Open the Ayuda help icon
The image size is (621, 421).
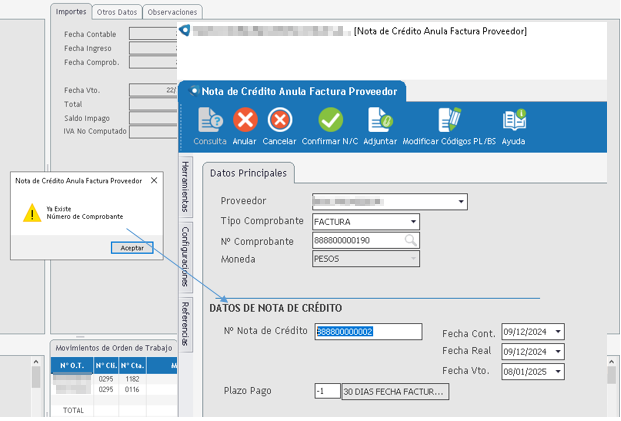coord(513,121)
